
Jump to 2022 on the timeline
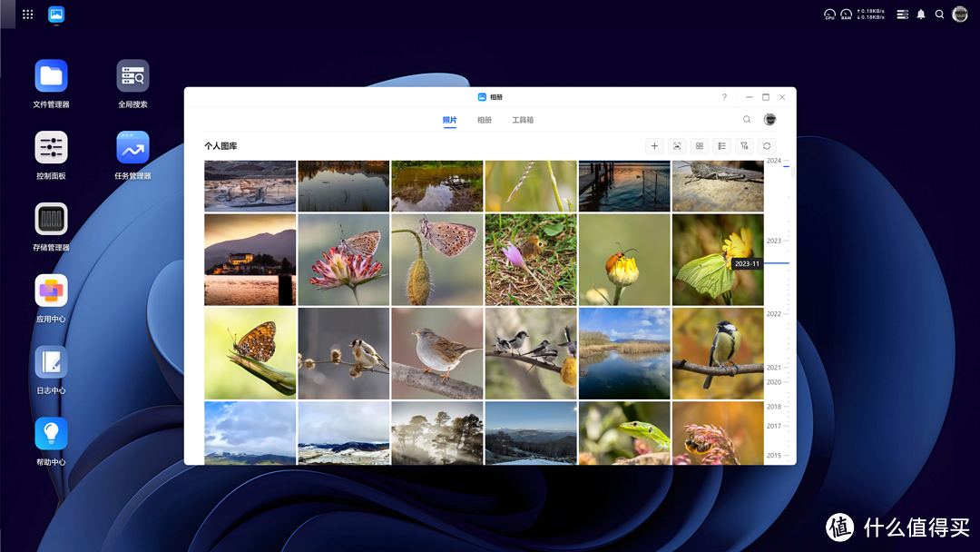pos(774,314)
